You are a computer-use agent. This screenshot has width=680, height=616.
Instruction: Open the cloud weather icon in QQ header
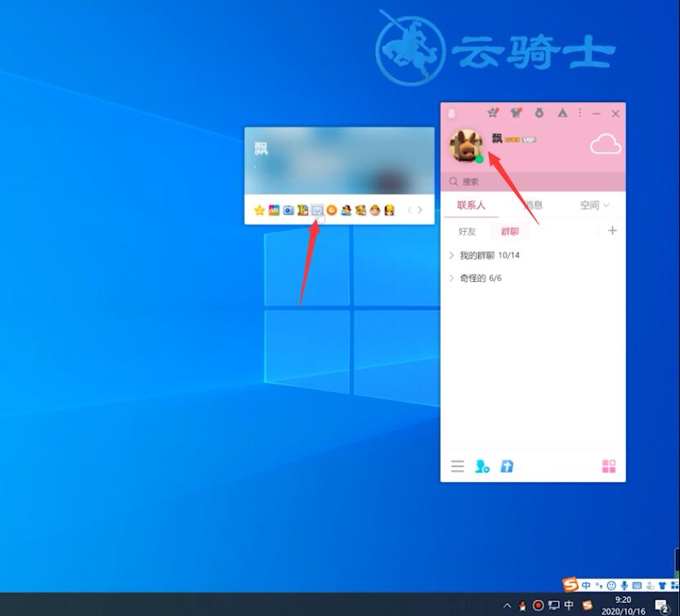(606, 145)
